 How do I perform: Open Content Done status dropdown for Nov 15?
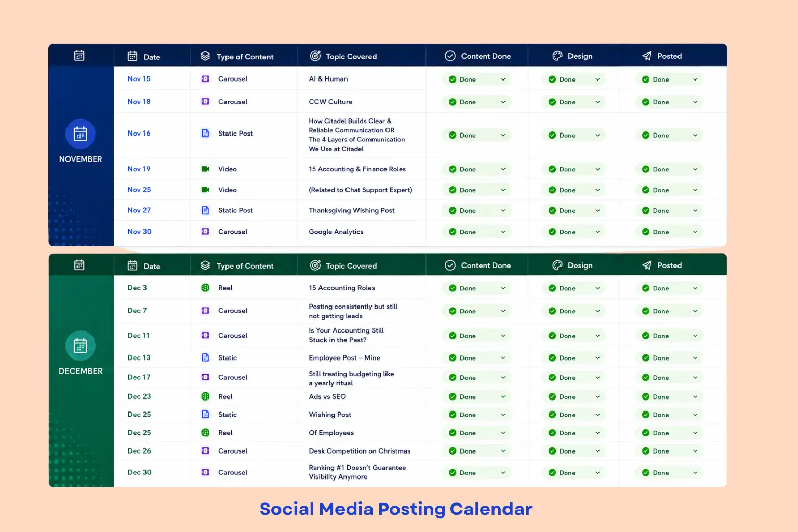point(476,79)
